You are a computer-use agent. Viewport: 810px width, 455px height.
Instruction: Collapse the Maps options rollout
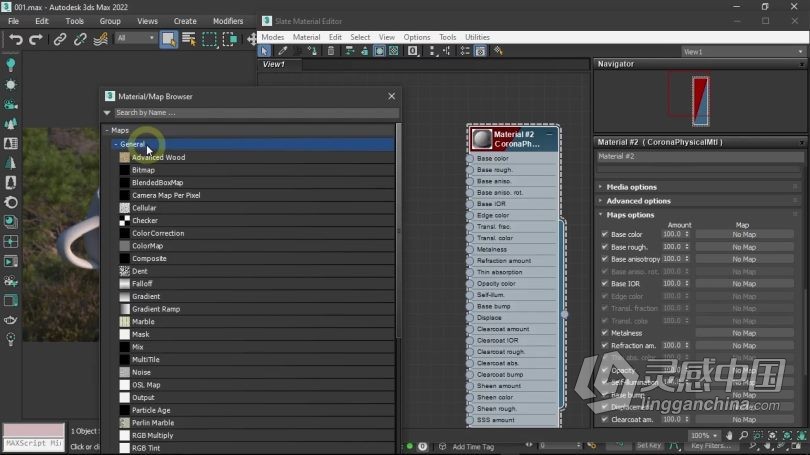coord(630,215)
